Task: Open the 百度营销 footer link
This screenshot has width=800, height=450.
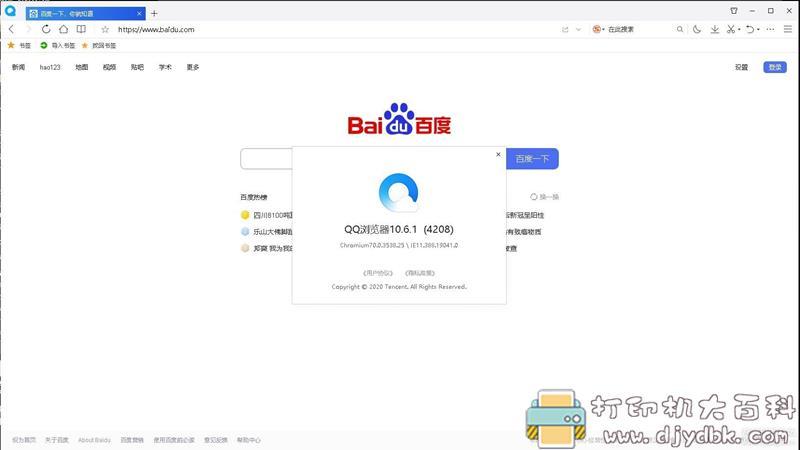Action: click(132, 440)
